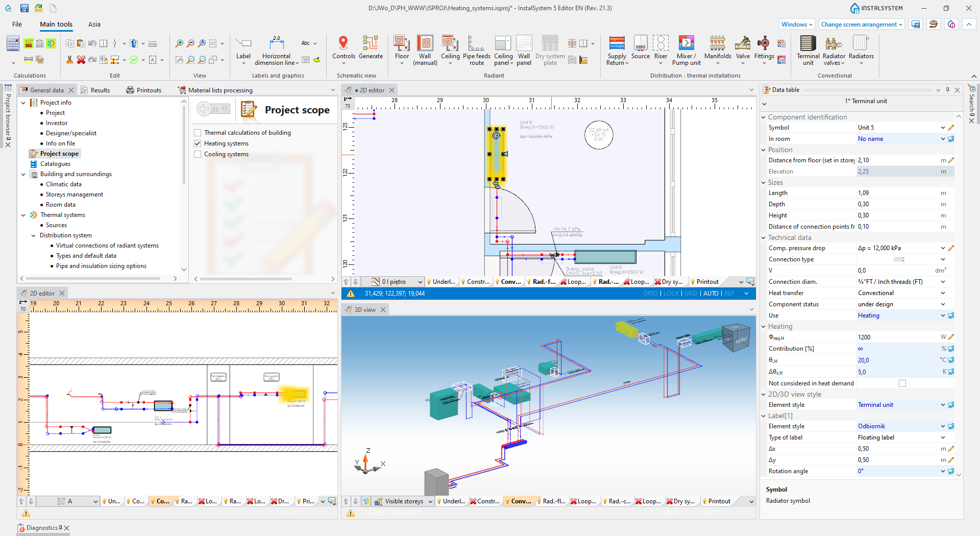The width and height of the screenshot is (980, 536).
Task: Insert a Terminal unit
Action: coord(808,50)
